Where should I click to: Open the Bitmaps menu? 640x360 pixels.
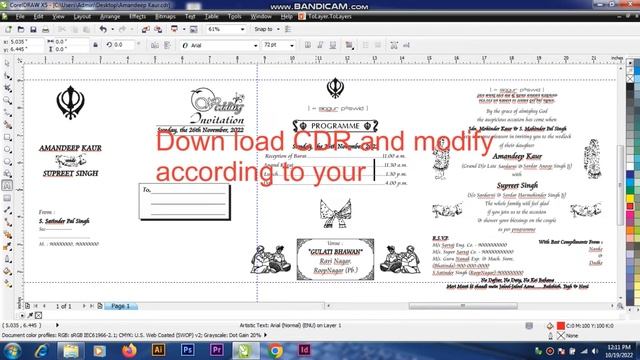165,17
